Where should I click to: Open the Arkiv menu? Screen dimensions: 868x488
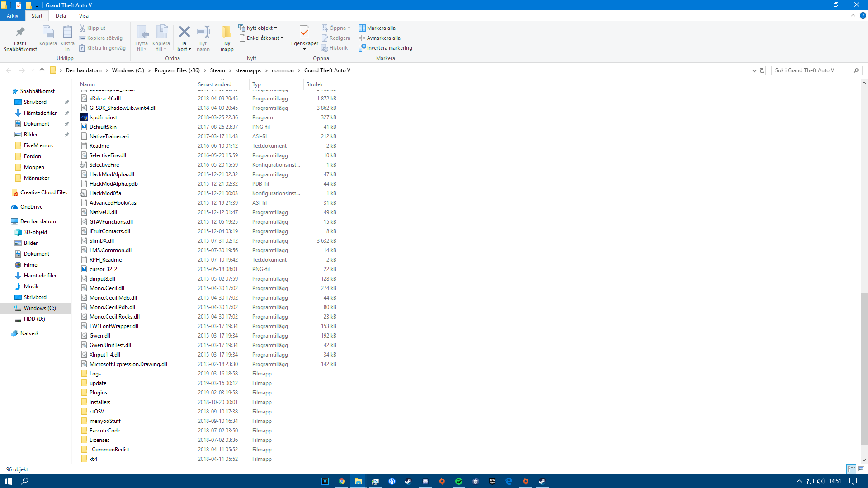pos(13,16)
